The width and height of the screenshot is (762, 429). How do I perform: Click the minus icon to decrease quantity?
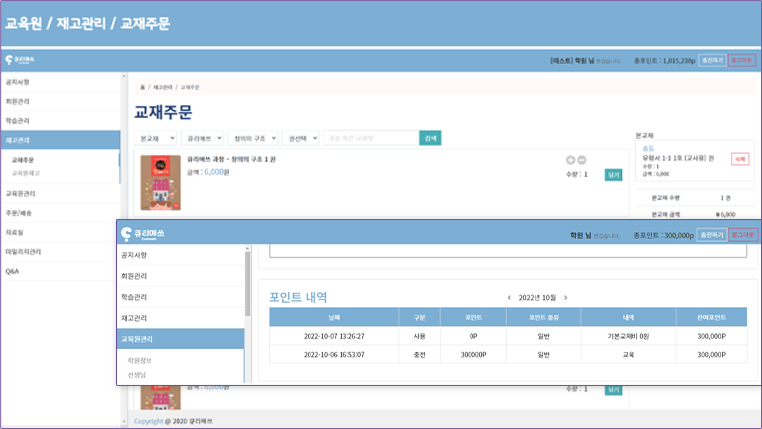582,160
